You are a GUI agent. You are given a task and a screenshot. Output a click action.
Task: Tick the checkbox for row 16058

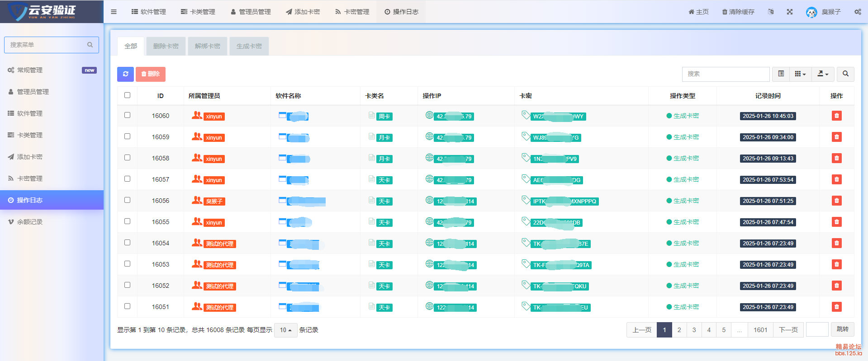(127, 158)
